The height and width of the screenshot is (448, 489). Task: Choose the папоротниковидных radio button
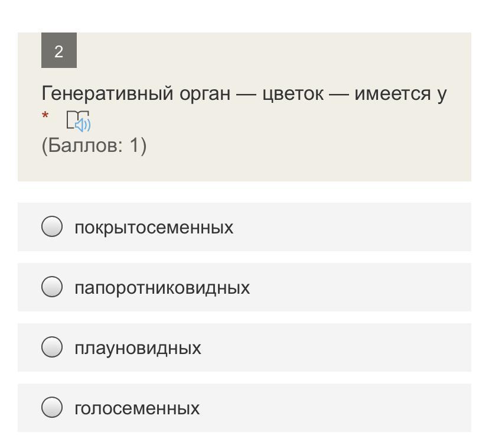click(52, 287)
